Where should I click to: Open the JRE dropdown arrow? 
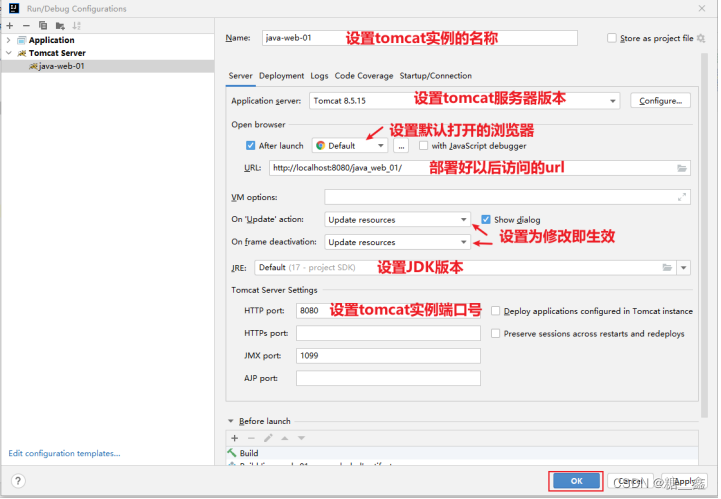pyautogui.click(x=684, y=268)
